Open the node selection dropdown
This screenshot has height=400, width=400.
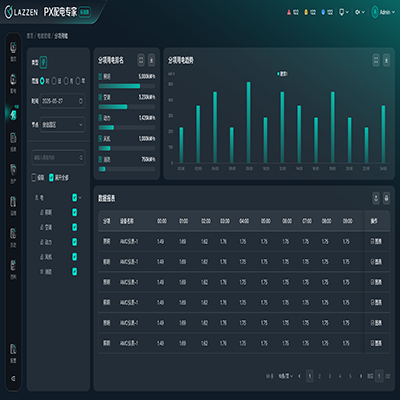63,125
